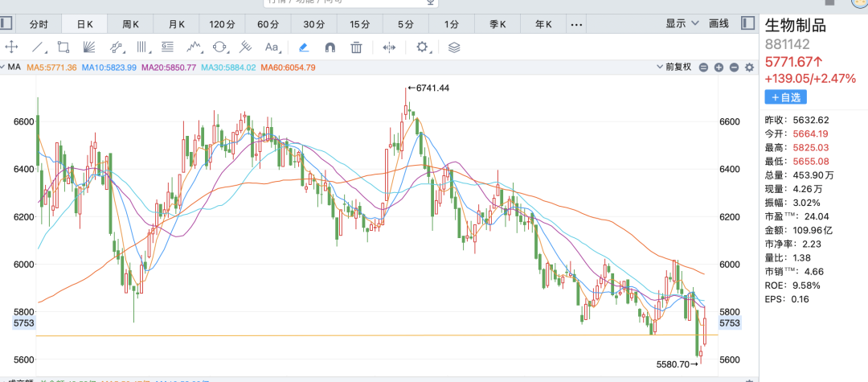Delete drawings with the trash icon
The width and height of the screenshot is (868, 382).
pos(357,47)
